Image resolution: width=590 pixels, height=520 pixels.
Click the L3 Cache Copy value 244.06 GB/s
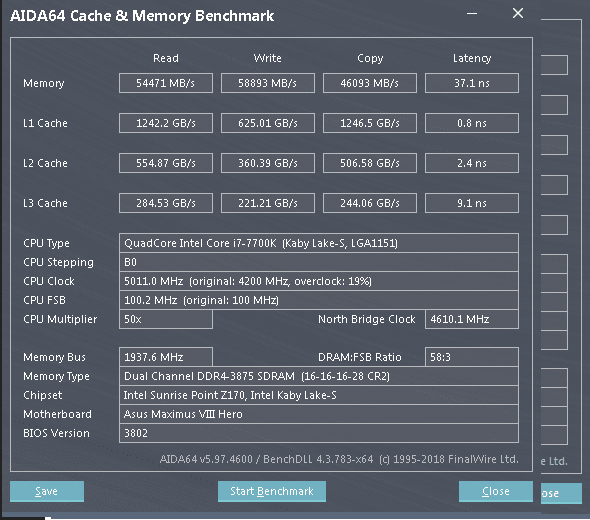(x=370, y=203)
